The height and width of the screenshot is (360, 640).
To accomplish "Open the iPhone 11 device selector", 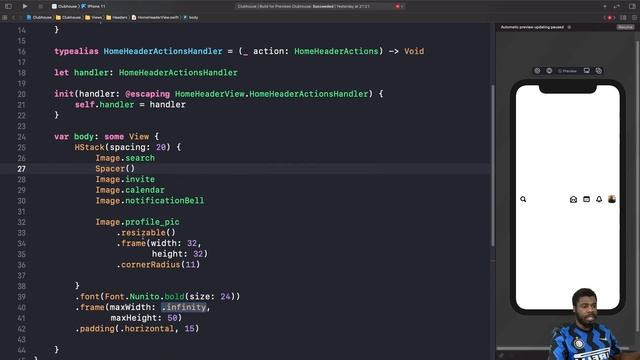I will point(93,6).
